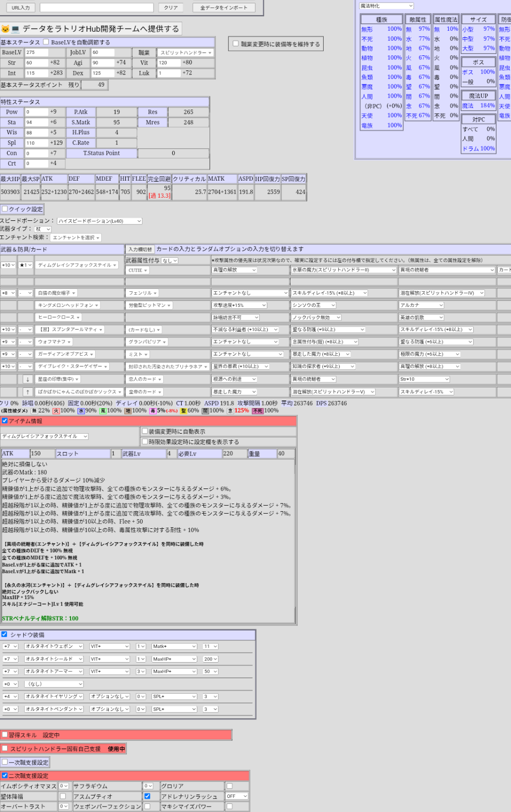Viewport: 511px width, 812px height.
Task: Click the down arrow beside 星座の印章
Action: (28, 379)
